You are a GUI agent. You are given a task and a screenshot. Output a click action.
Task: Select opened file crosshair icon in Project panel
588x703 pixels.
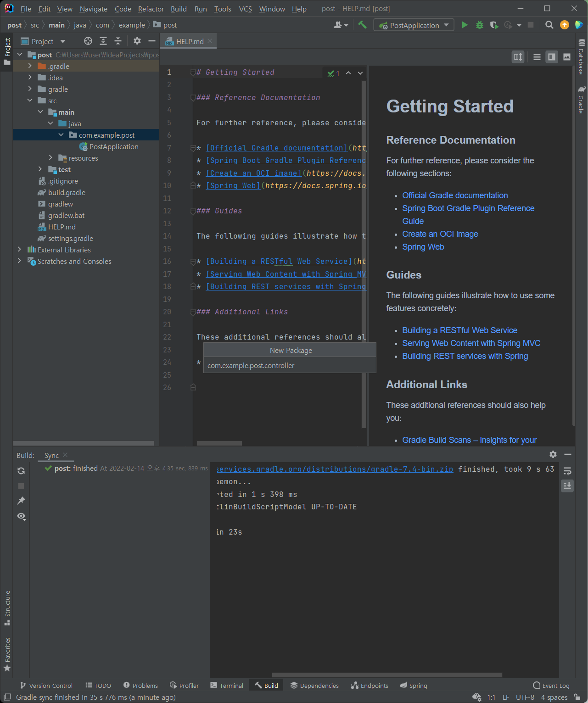pos(88,41)
